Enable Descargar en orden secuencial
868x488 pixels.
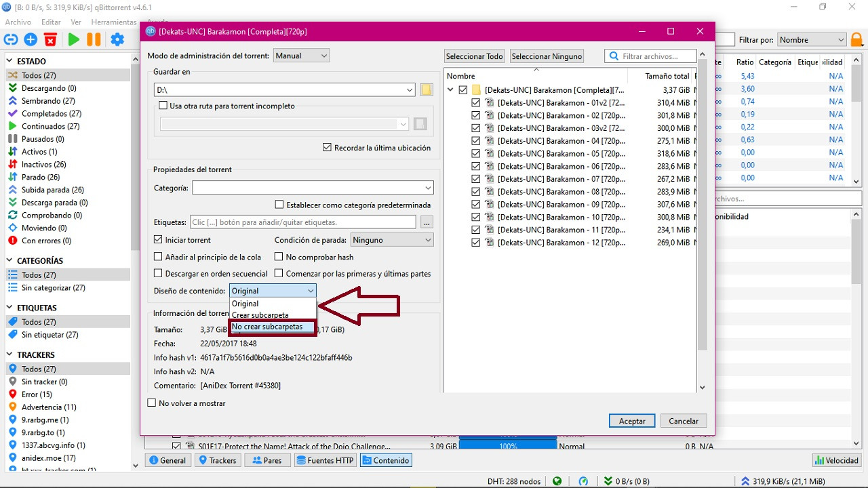point(158,274)
